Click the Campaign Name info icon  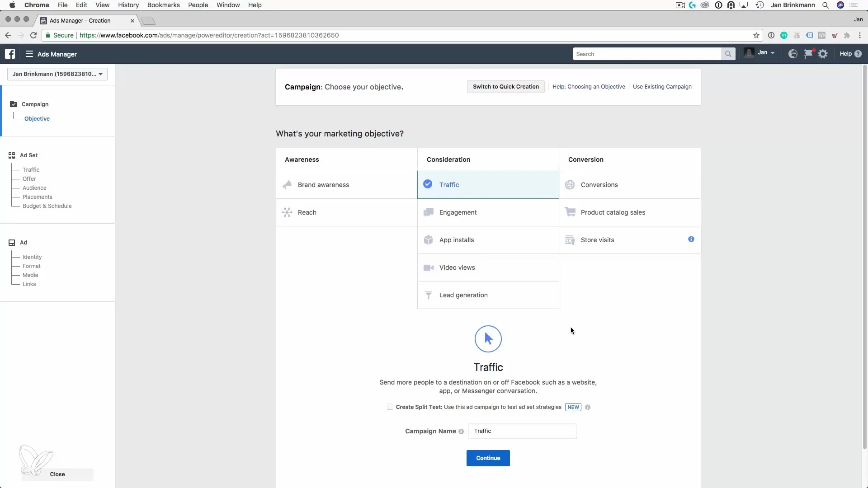coord(461,432)
